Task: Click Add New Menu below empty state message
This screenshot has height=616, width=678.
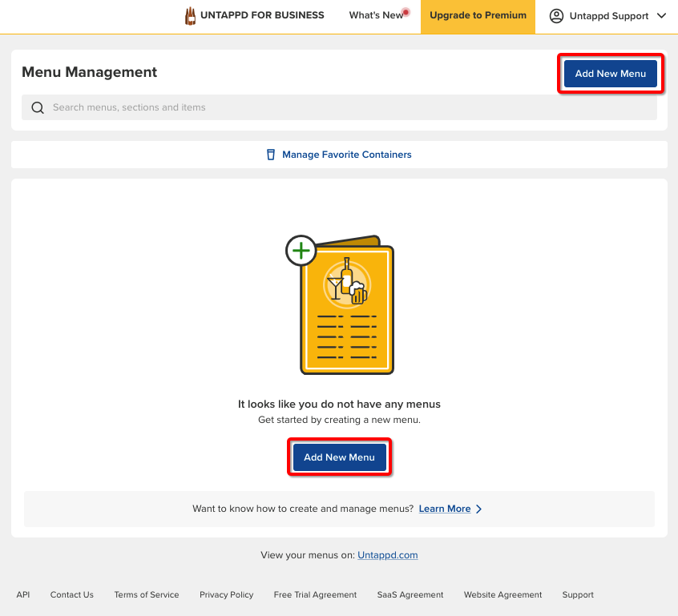Action: point(340,457)
